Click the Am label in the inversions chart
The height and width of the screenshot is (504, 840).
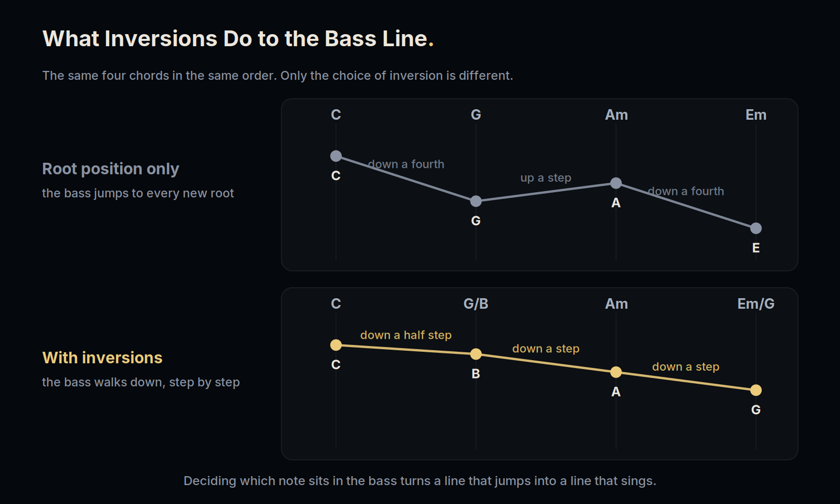(x=616, y=304)
